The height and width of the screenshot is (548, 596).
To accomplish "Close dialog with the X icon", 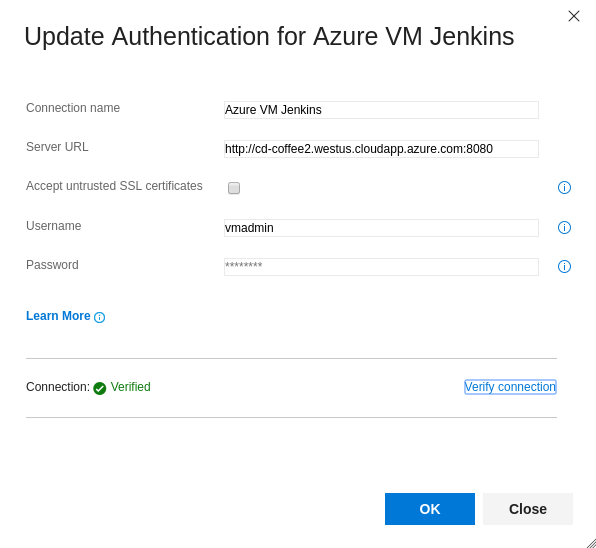I will 574,16.
